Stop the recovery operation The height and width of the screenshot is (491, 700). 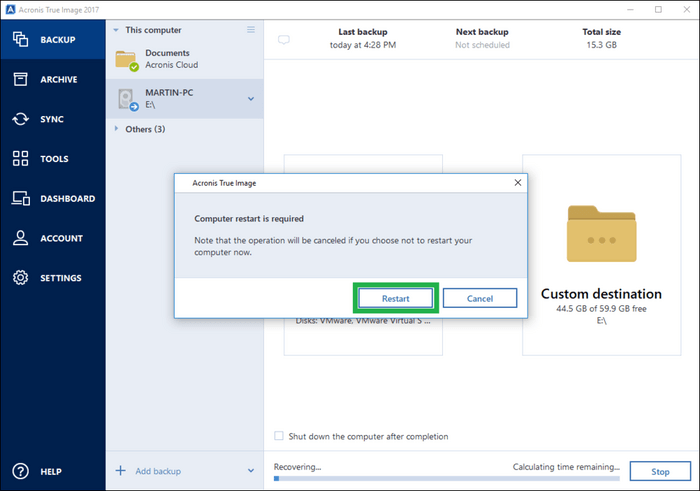(x=660, y=471)
